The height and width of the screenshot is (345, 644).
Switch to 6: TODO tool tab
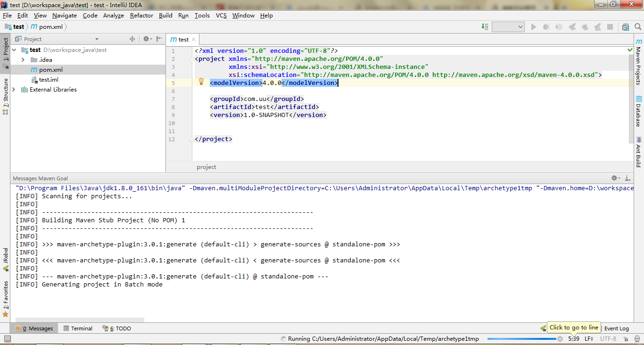[x=116, y=328]
